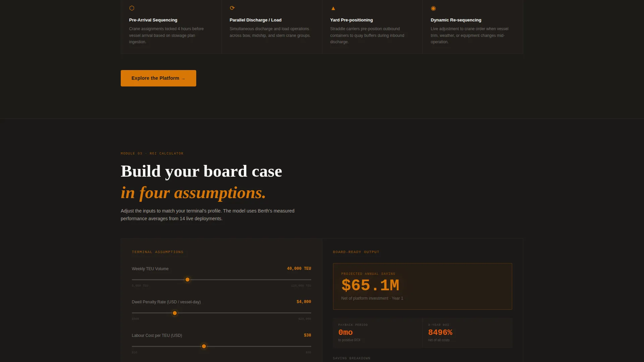Select the Pre-Arrival Sequencing card title
This screenshot has width=644, height=362.
[x=153, y=20]
